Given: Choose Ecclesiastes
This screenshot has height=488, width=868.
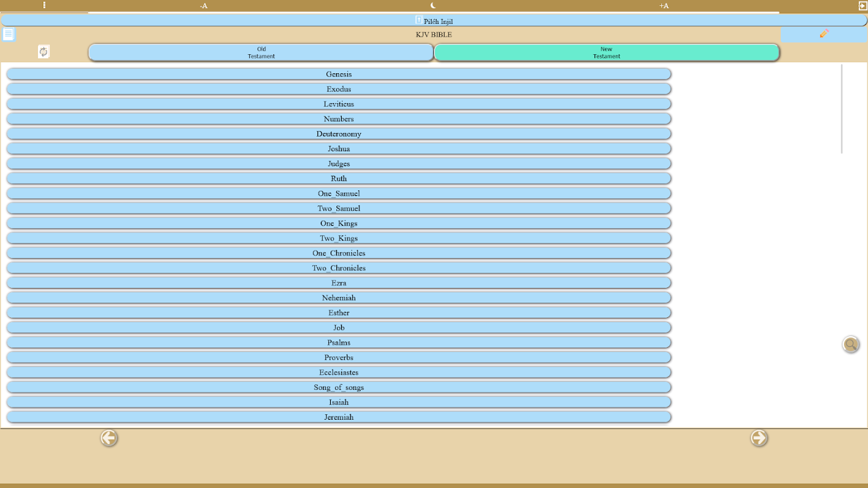Looking at the screenshot, I should click(339, 372).
